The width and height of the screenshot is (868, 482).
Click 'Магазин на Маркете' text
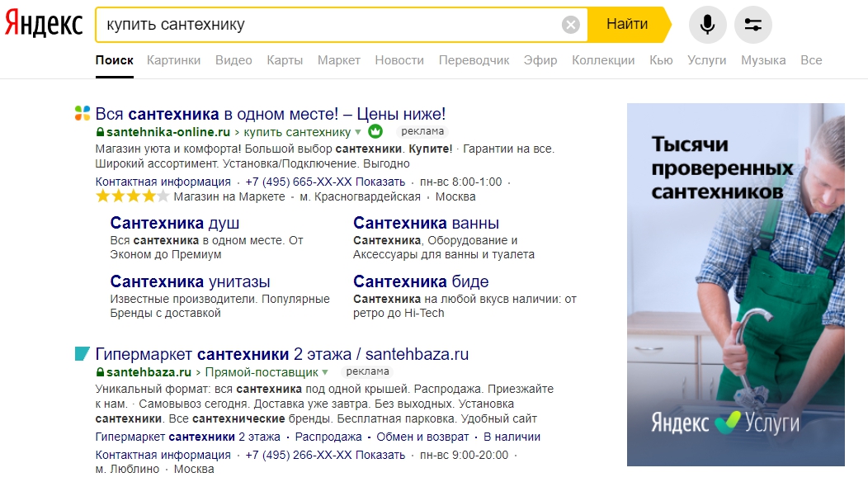point(229,196)
